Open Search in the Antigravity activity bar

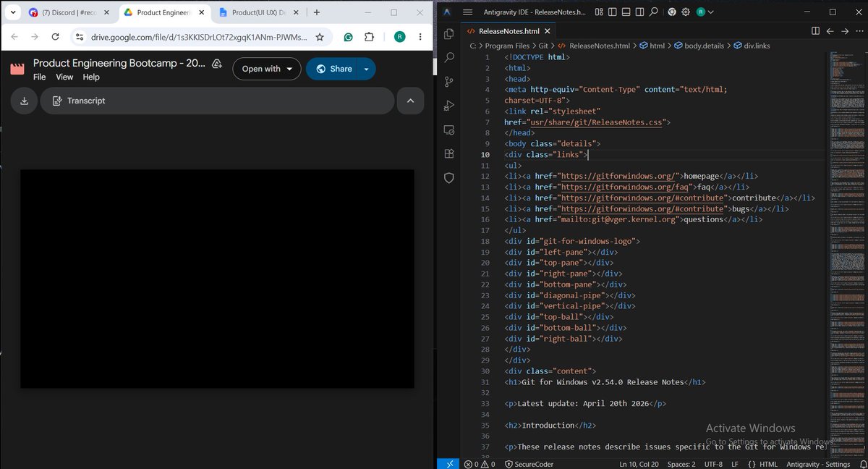448,58
